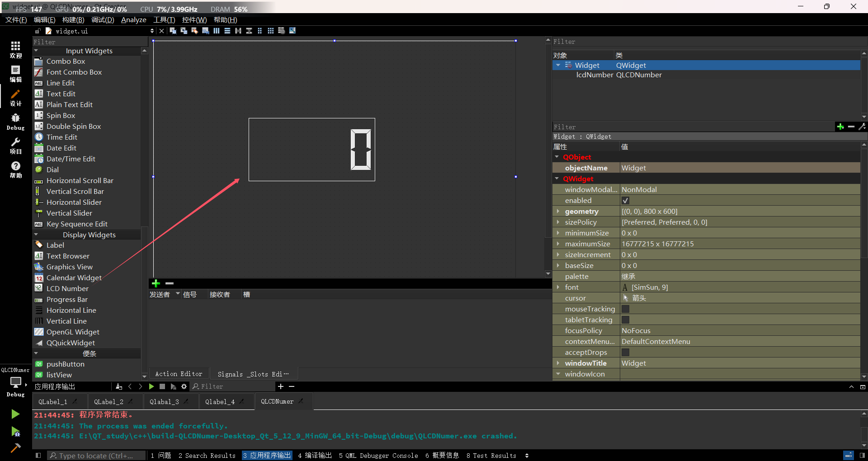Image resolution: width=868 pixels, height=461 pixels.
Task: Expand the minimumSize property
Action: pos(558,233)
